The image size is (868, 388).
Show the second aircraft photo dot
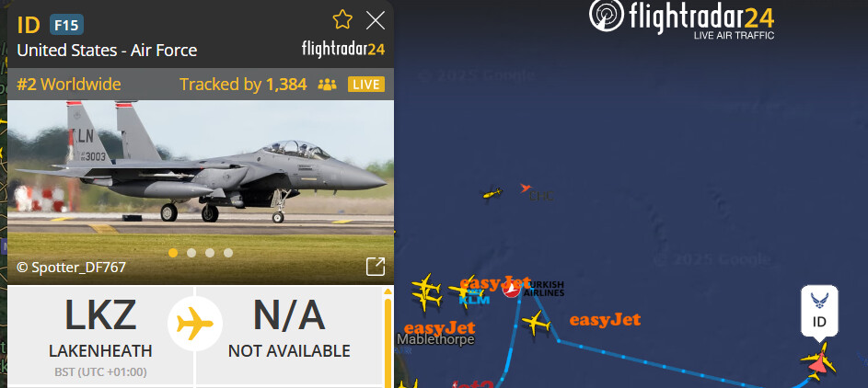191,253
